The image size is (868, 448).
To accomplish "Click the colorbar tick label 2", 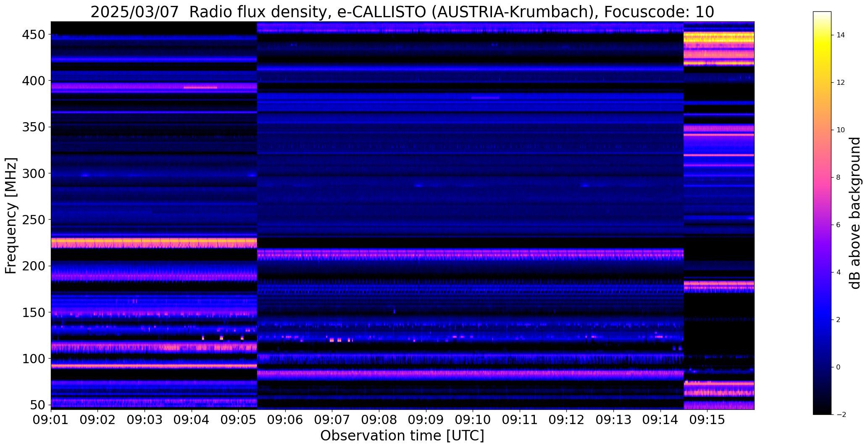I will [x=839, y=320].
